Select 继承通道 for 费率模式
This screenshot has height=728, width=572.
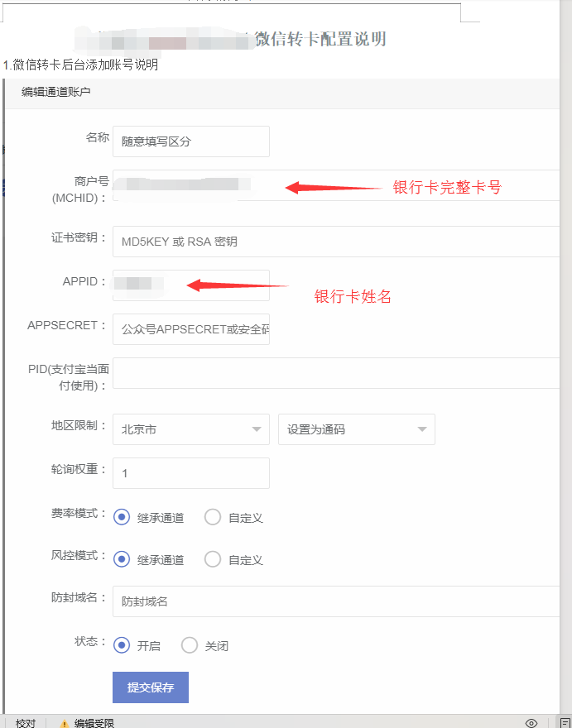tap(122, 518)
